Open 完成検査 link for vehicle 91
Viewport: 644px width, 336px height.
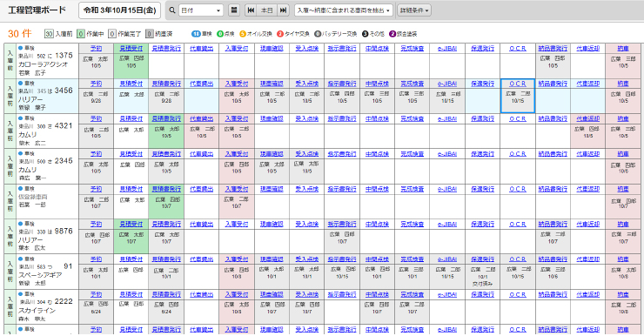click(x=413, y=259)
